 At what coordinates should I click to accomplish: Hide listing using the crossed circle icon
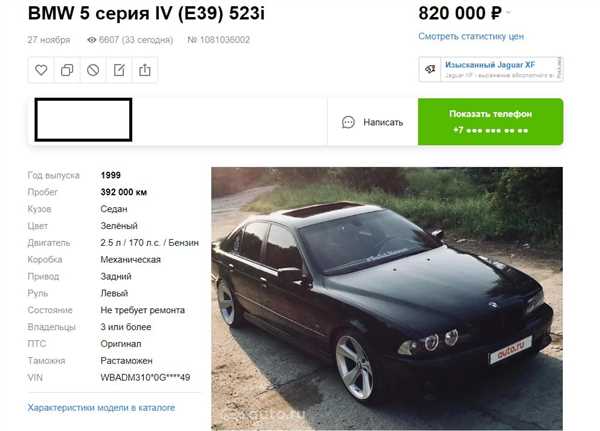pos(93,70)
